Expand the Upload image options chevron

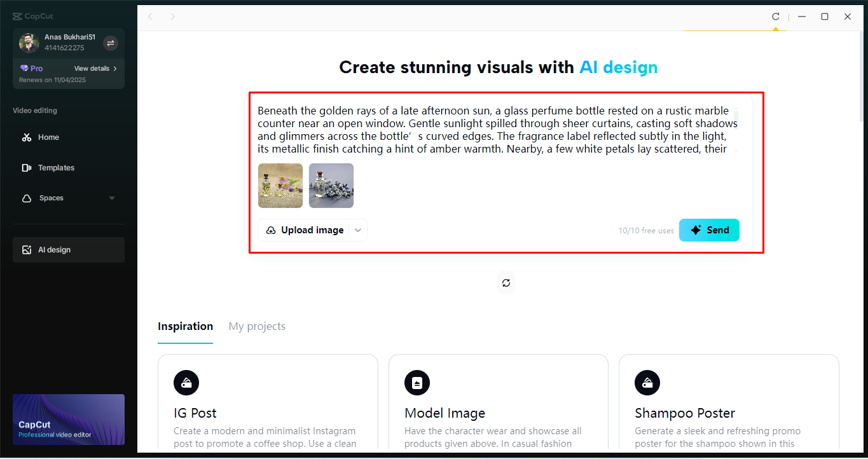(357, 230)
